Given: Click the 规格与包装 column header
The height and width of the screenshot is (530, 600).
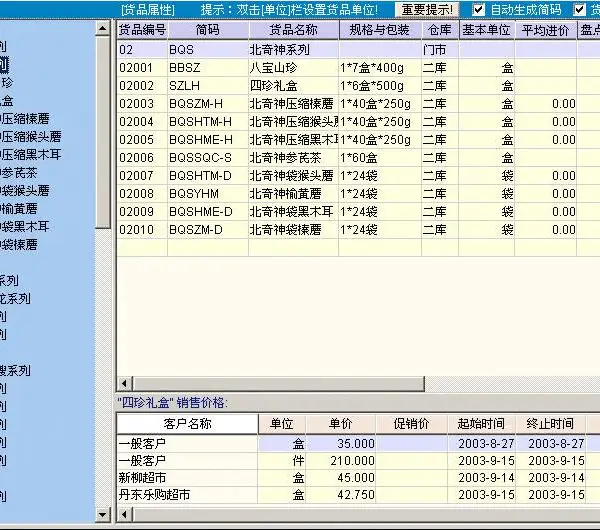Looking at the screenshot, I should [x=380, y=30].
